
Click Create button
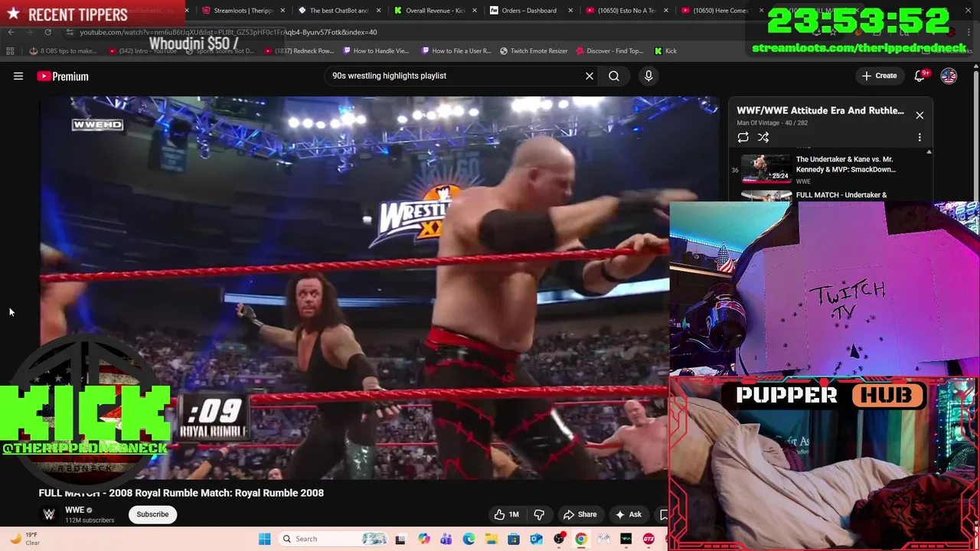(x=879, y=76)
